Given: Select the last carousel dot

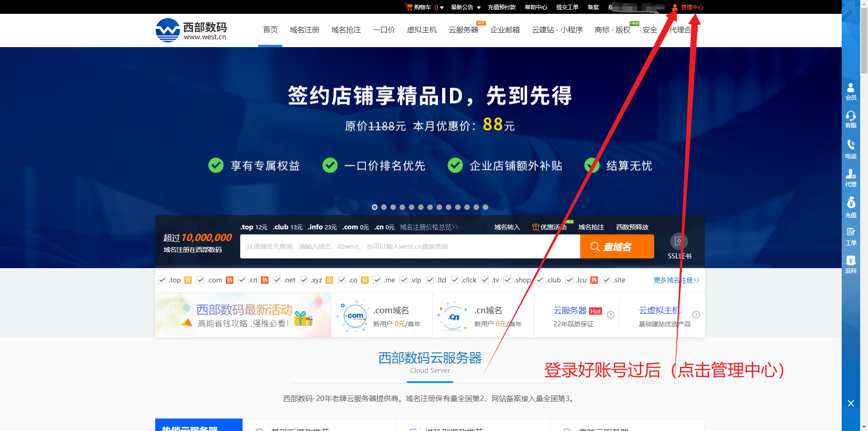Looking at the screenshot, I should [486, 207].
